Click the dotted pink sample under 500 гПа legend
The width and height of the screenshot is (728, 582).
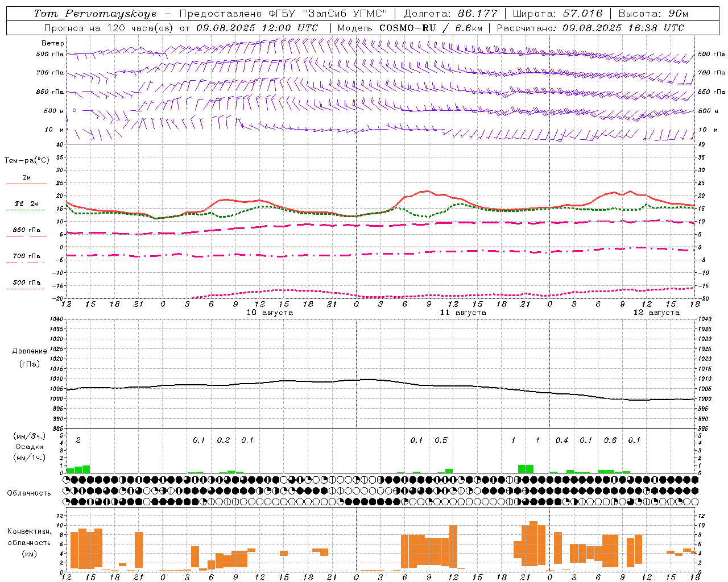click(26, 289)
